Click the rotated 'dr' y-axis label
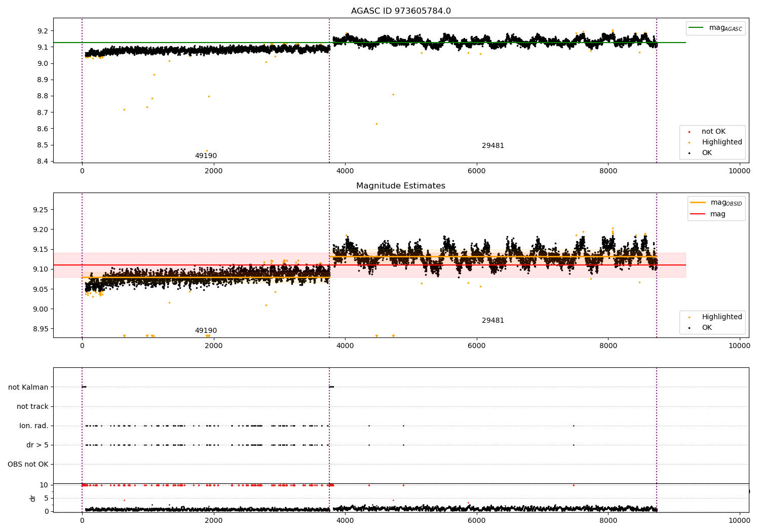Screen dimensions: 760x532 pyautogui.click(x=33, y=499)
